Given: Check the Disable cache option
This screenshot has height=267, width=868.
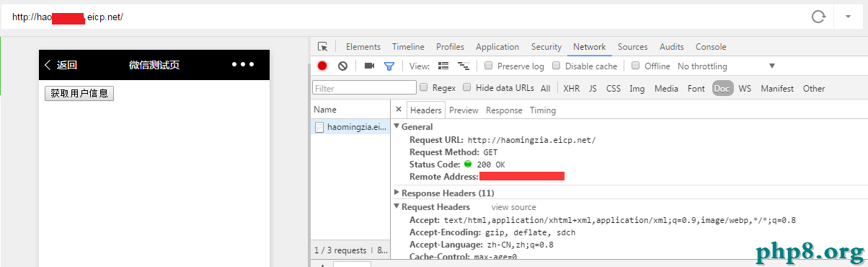Looking at the screenshot, I should pos(557,66).
